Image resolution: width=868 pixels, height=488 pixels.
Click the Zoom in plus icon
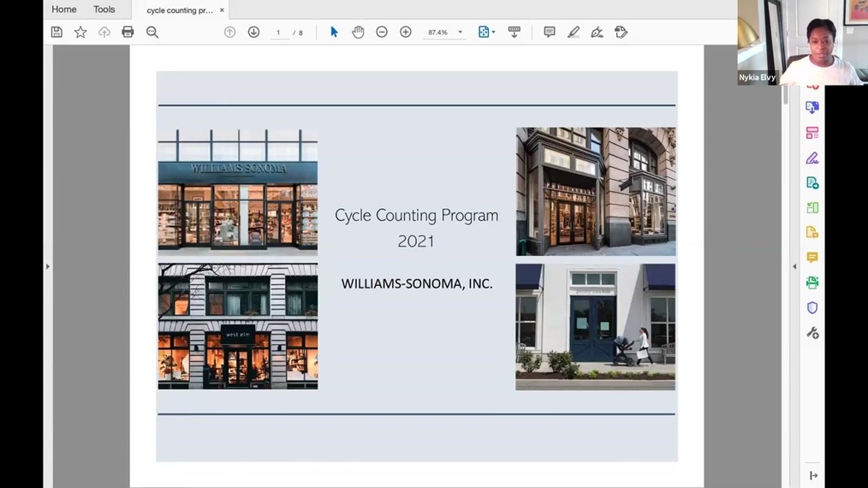pos(406,33)
